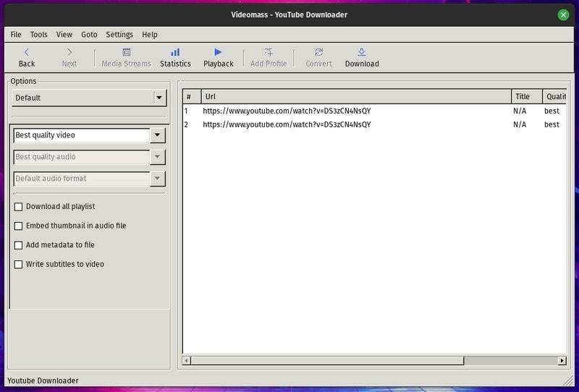Click the Next arrow toolbar icon
Screen dimensions: 579x392
(x=69, y=53)
